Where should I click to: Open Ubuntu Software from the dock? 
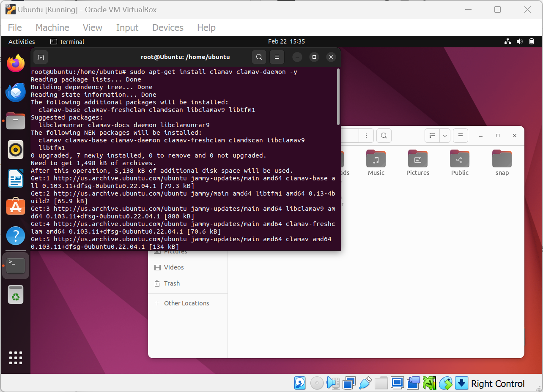[x=16, y=207]
